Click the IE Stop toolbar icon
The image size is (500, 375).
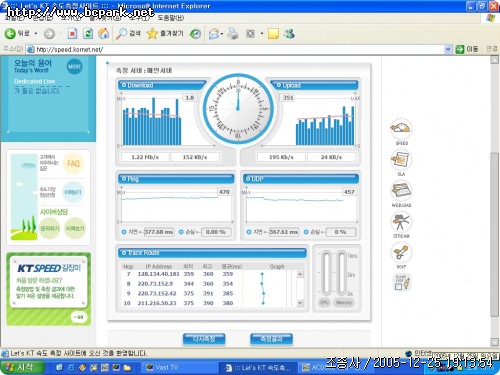click(x=72, y=33)
